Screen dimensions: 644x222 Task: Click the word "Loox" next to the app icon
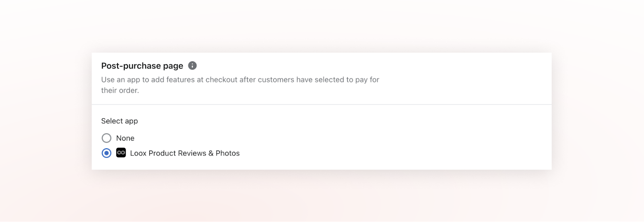click(138, 153)
